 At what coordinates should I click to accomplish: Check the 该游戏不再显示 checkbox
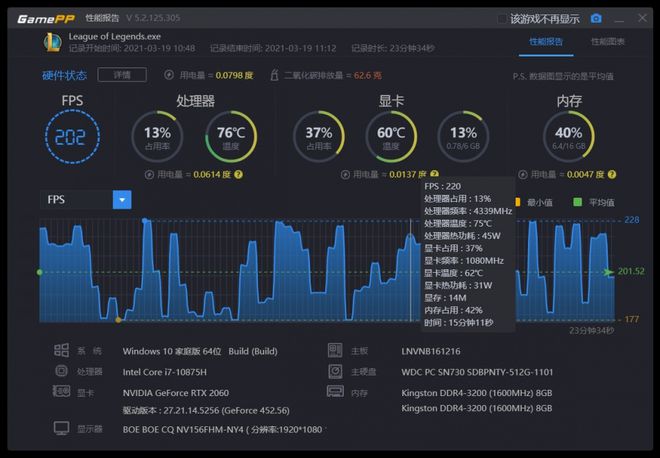point(502,19)
